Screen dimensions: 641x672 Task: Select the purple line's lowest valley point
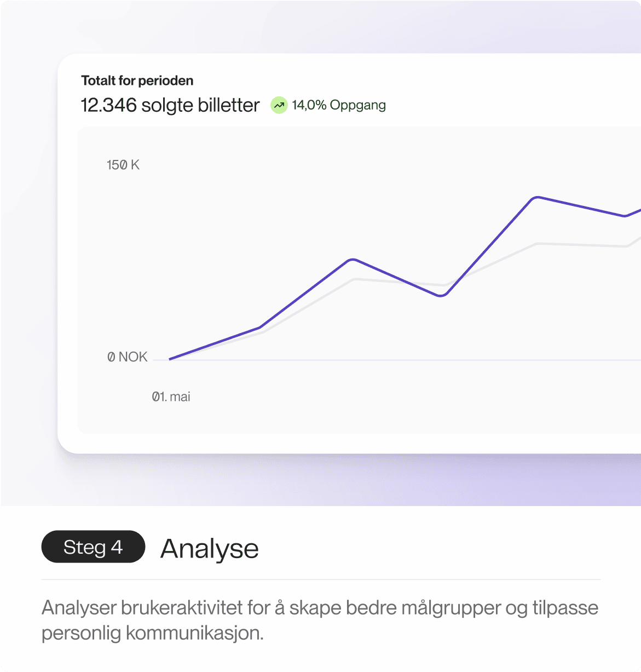(441, 295)
